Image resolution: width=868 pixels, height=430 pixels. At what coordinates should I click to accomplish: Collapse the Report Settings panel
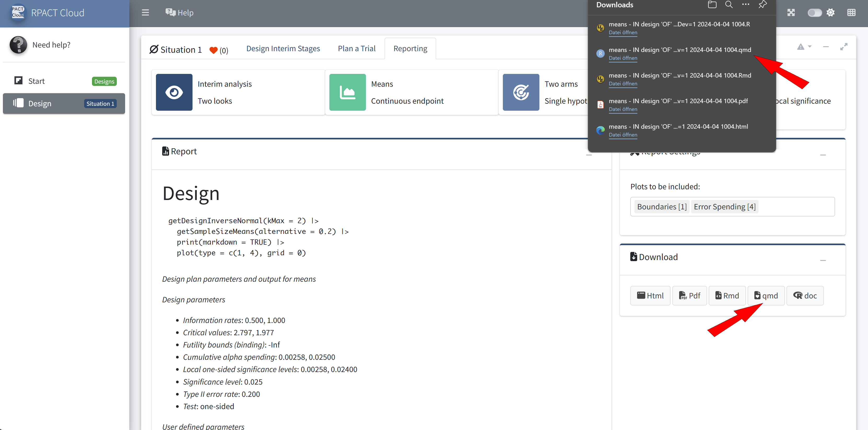(x=823, y=155)
